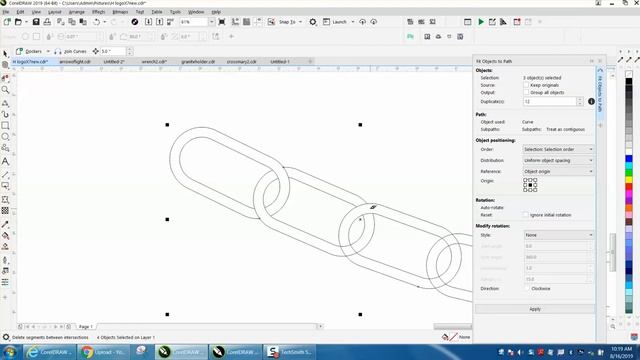
Task: Enable the Group all objects checkbox
Action: coord(526,92)
